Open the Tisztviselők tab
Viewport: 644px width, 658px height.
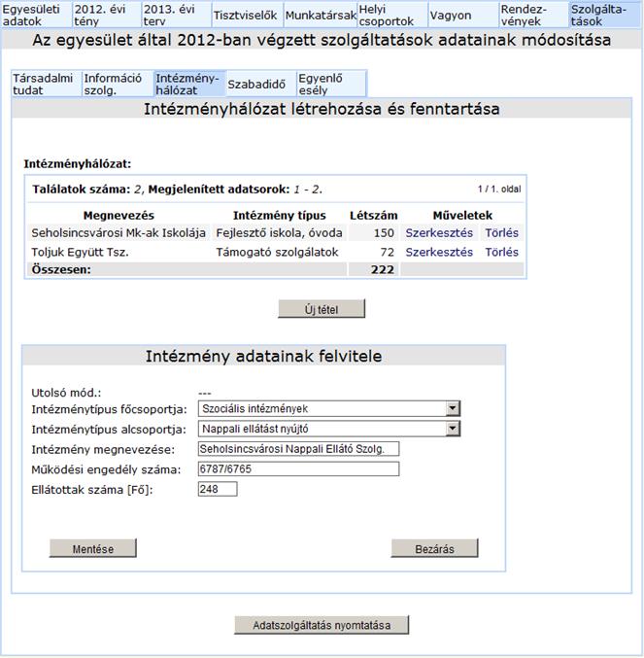247,16
